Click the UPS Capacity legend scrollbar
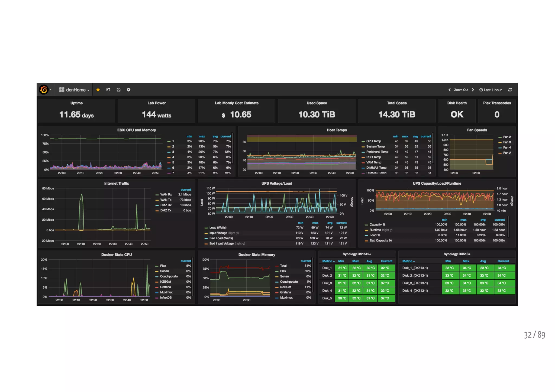Viewport: 555px width, 392px height. click(x=508, y=227)
